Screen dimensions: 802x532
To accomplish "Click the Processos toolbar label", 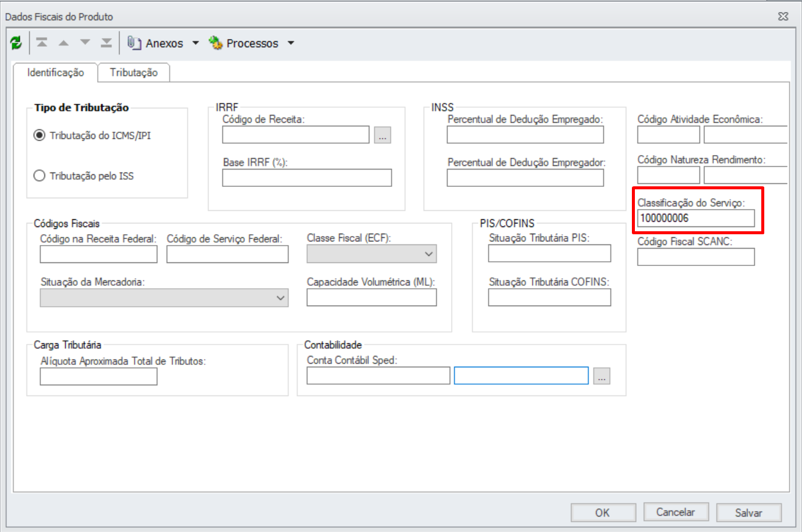I will [252, 43].
